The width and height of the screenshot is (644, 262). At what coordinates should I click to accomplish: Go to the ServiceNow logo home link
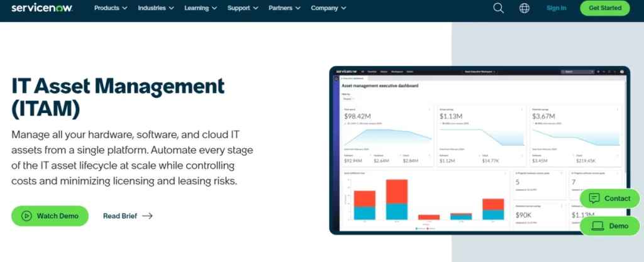pos(42,8)
